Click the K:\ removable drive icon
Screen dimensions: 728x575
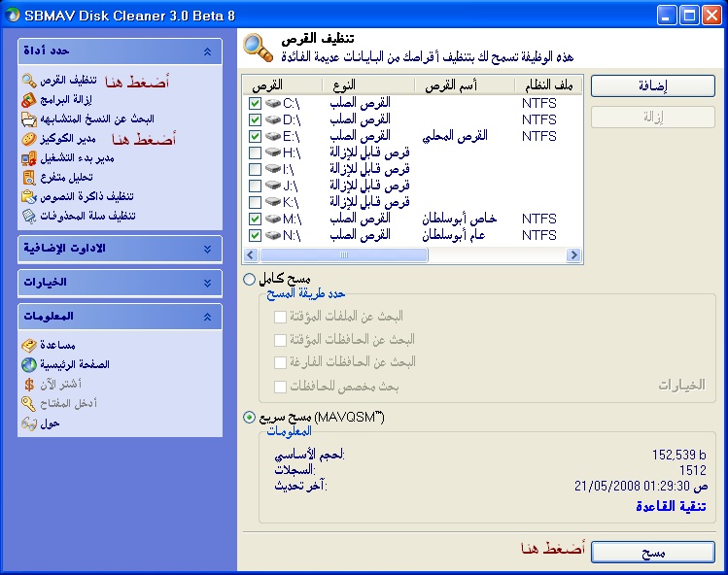click(x=273, y=202)
